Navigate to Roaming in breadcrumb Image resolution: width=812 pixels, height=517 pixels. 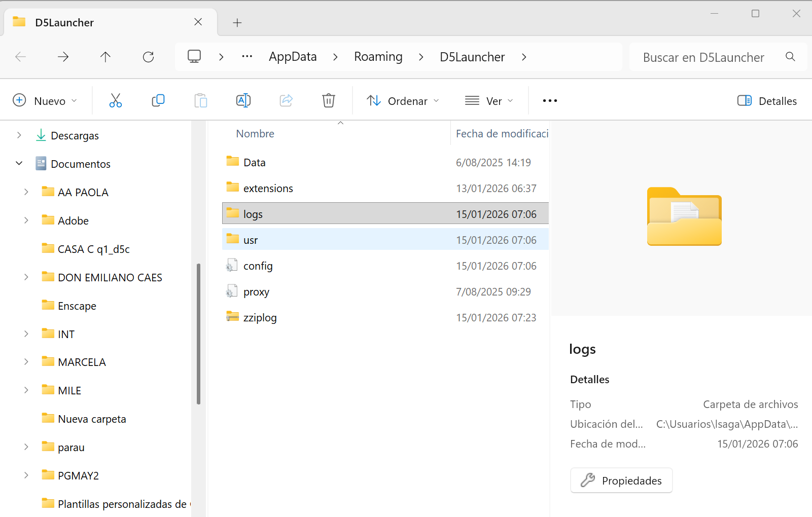[x=378, y=57]
